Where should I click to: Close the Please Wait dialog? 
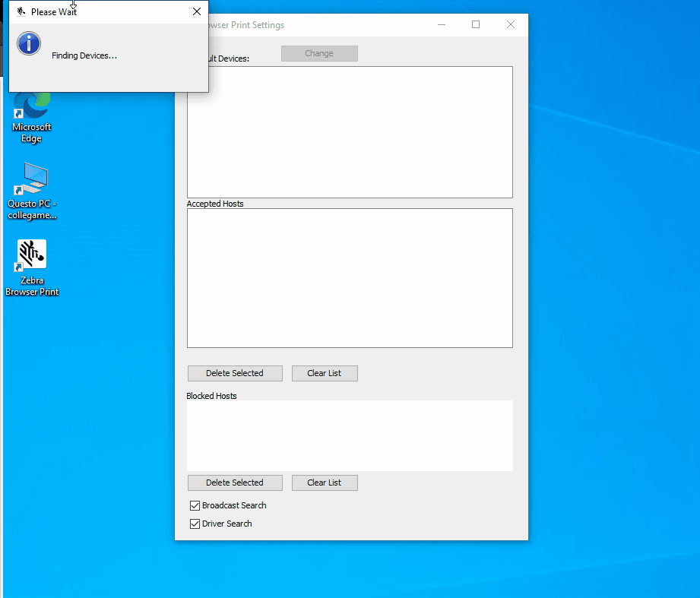click(x=197, y=11)
